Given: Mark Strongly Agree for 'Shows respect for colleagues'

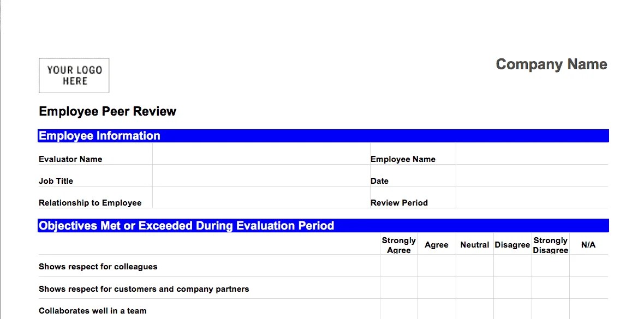Looking at the screenshot, I should point(398,267).
